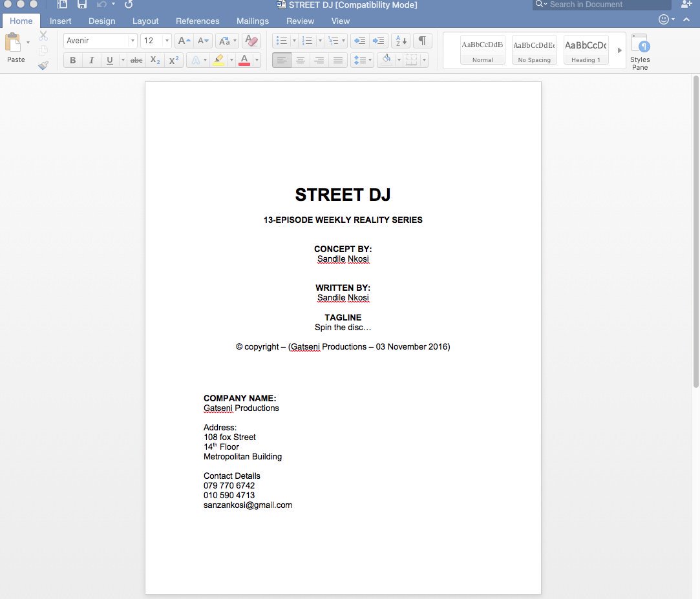
Task: Open the Review tab
Action: (x=300, y=21)
